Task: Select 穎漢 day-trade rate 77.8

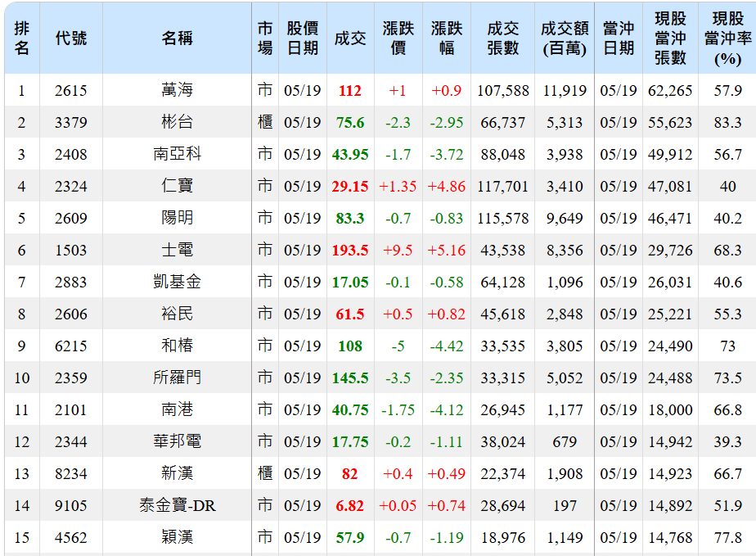Action: point(727,537)
